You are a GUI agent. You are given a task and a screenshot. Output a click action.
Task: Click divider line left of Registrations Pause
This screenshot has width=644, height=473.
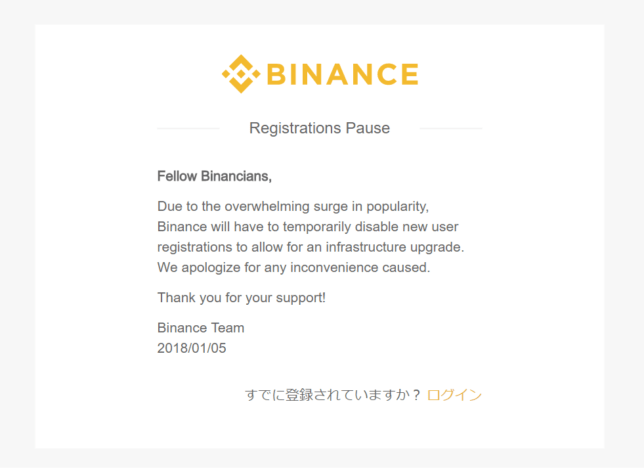coord(189,129)
